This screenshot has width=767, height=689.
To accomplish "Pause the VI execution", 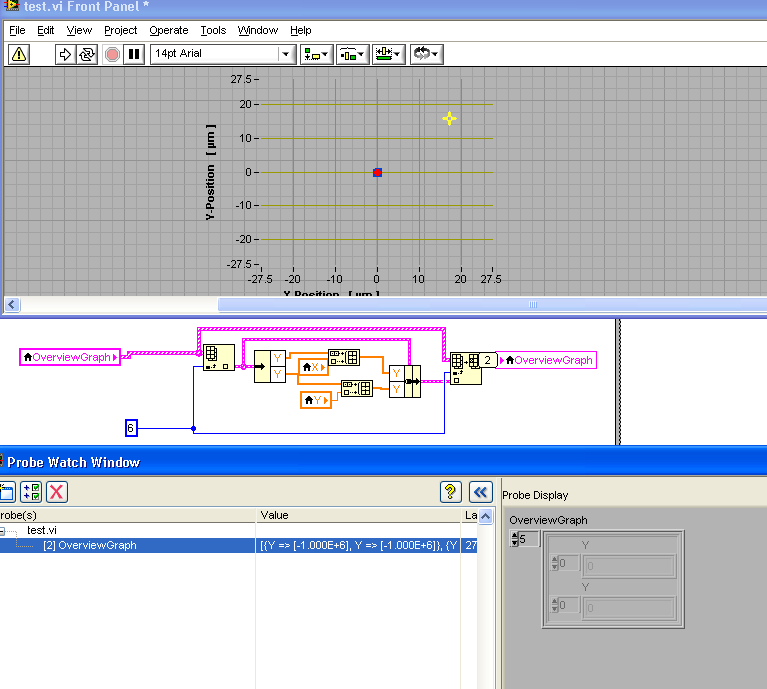I will click(x=133, y=54).
